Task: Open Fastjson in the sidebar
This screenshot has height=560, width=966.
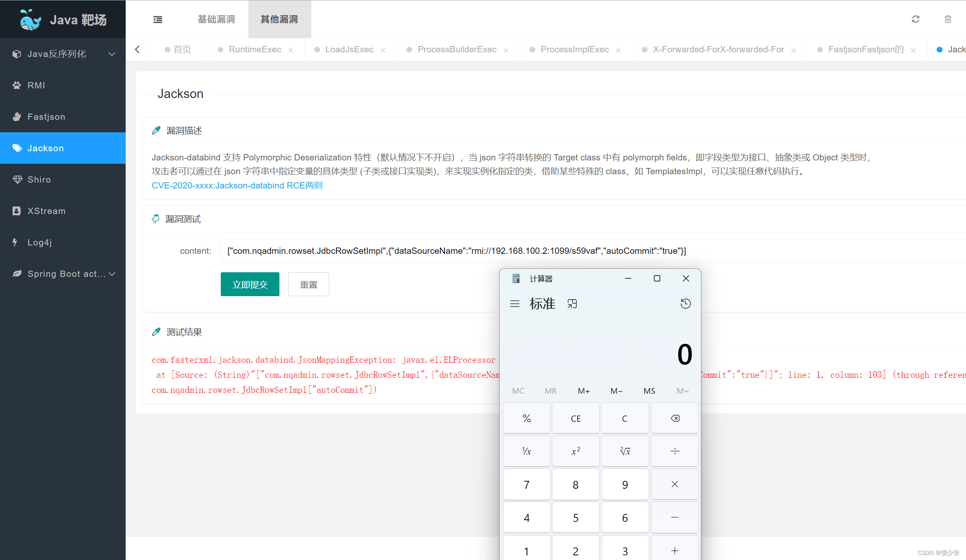Action: (63, 116)
